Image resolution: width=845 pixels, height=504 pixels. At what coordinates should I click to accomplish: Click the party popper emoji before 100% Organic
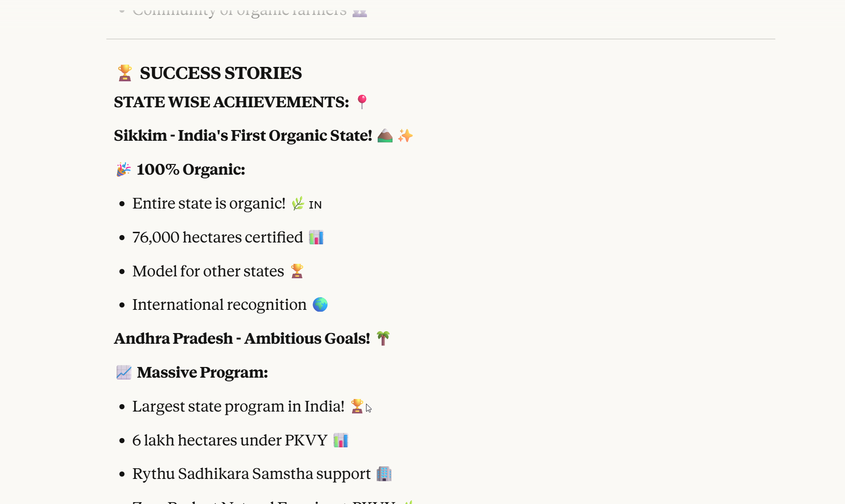point(124,170)
